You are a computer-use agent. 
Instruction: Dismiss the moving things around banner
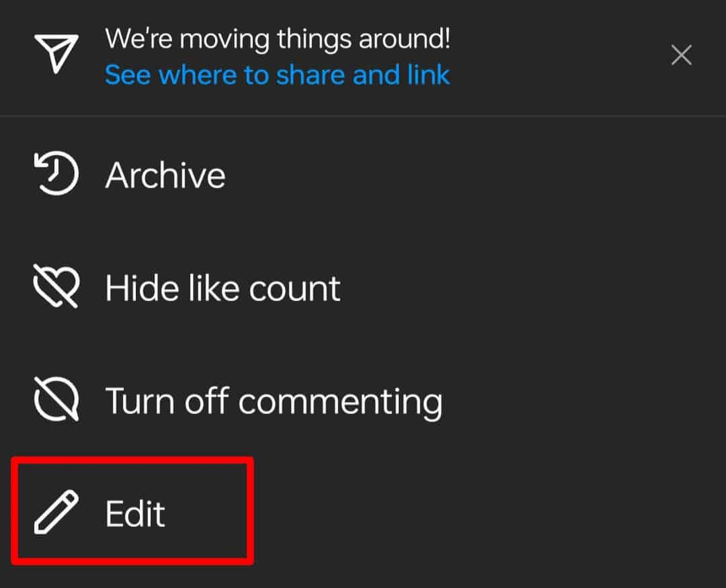tap(681, 55)
